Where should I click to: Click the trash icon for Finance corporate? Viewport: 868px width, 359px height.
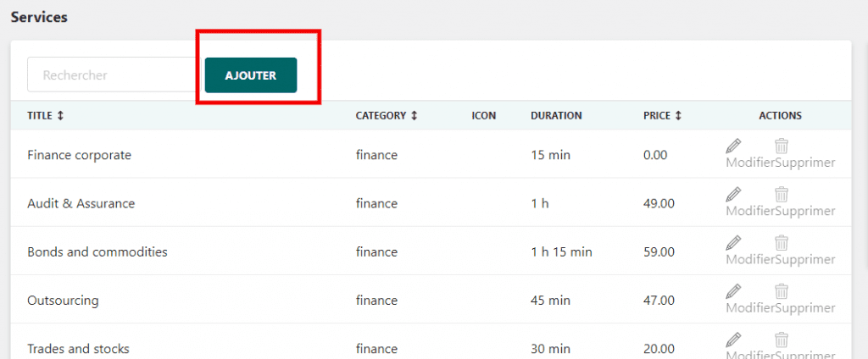coord(782,146)
